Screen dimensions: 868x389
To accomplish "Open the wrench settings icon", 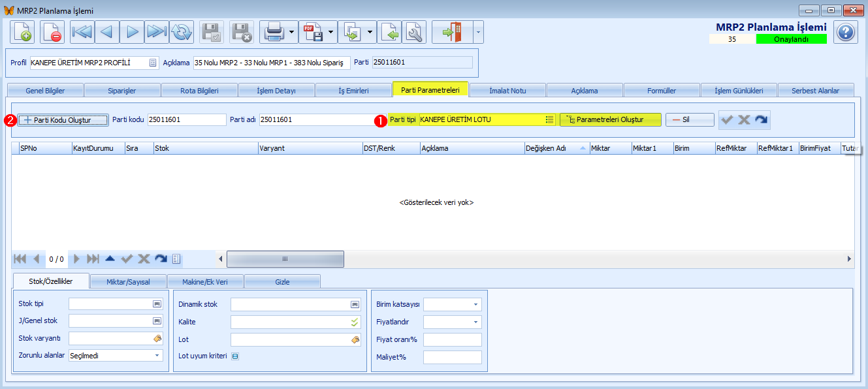I will (x=414, y=32).
